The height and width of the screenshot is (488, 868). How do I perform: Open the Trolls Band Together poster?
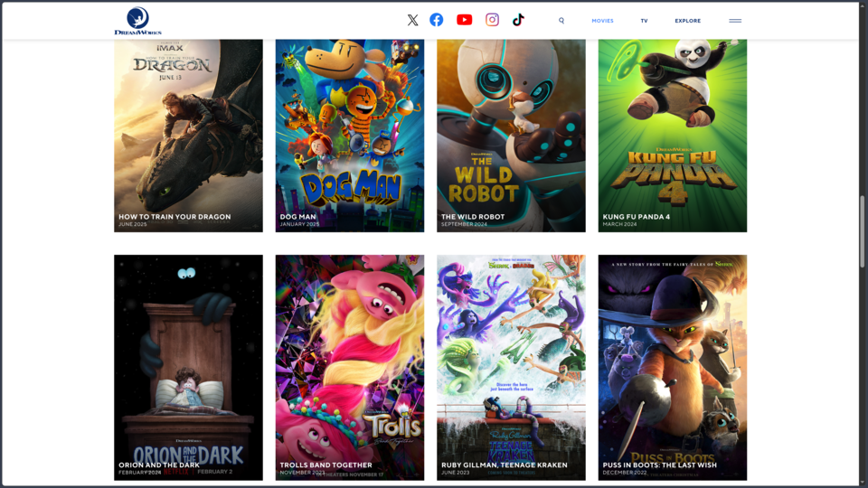click(x=350, y=368)
